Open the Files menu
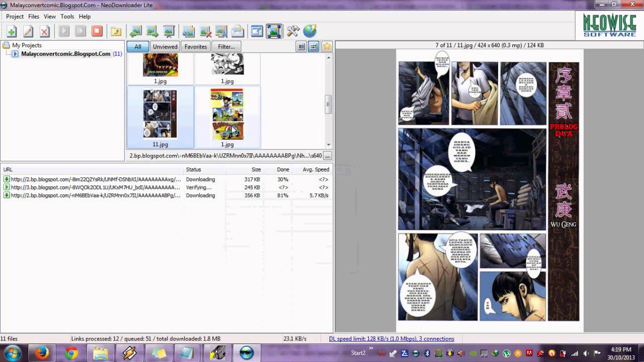644x362 pixels. tap(34, 17)
